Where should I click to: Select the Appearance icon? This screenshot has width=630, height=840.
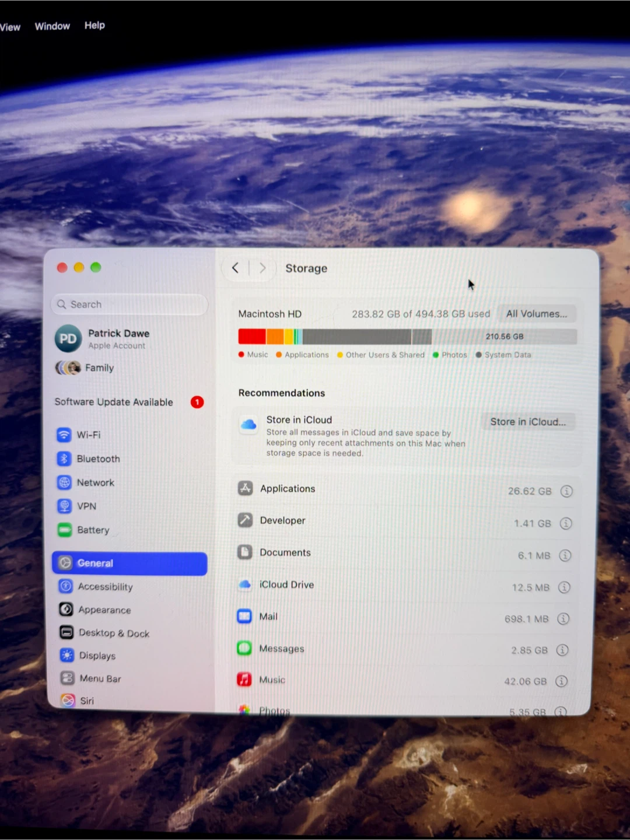66,610
